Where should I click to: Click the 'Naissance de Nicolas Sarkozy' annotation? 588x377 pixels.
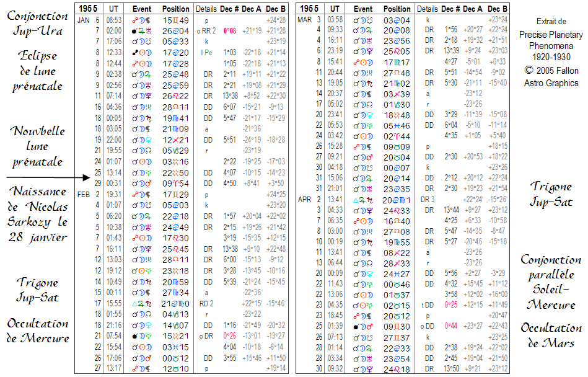pyautogui.click(x=37, y=214)
